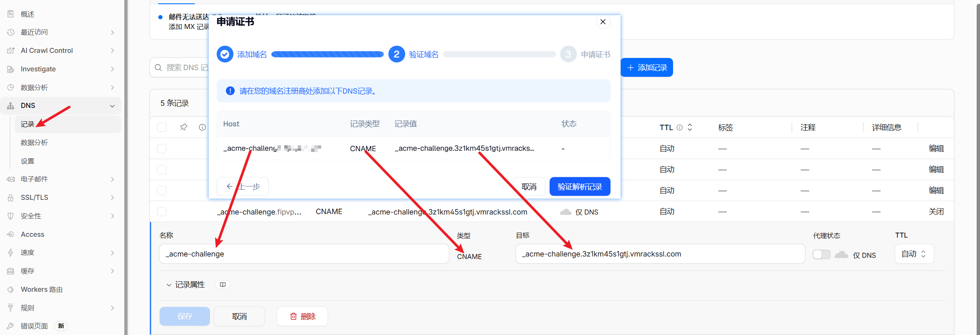Screen dimensions: 980x335
Task: Check the first DNS record row checkbox
Action: coord(162,149)
